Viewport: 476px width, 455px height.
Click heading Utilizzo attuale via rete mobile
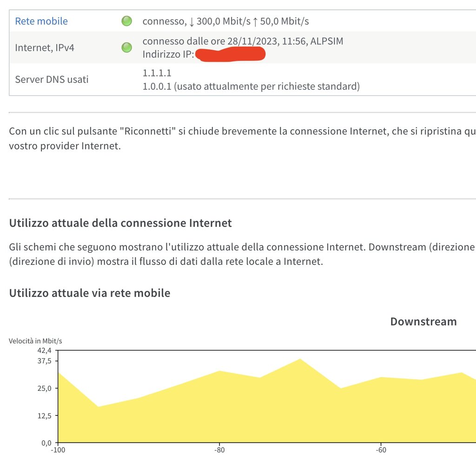[x=90, y=293]
